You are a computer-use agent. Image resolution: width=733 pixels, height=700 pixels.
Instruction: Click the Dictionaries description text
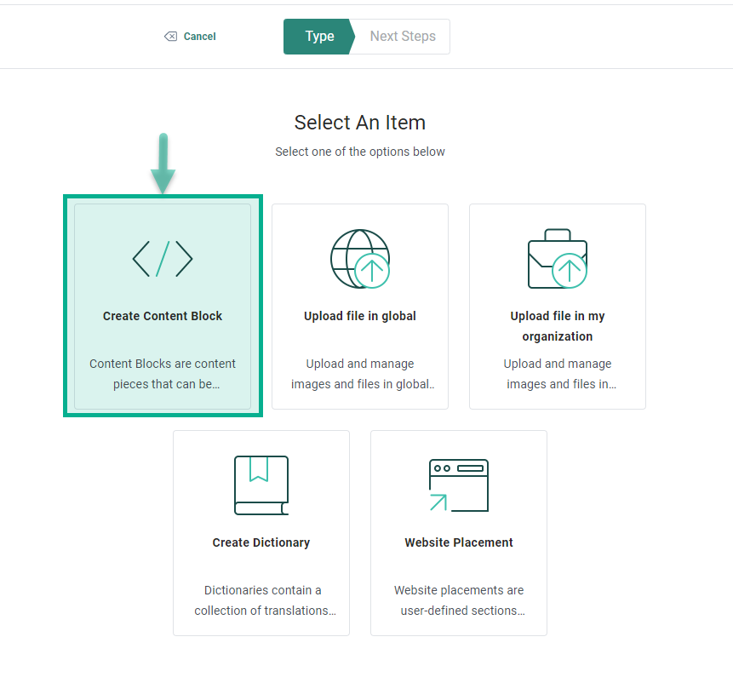click(x=261, y=600)
